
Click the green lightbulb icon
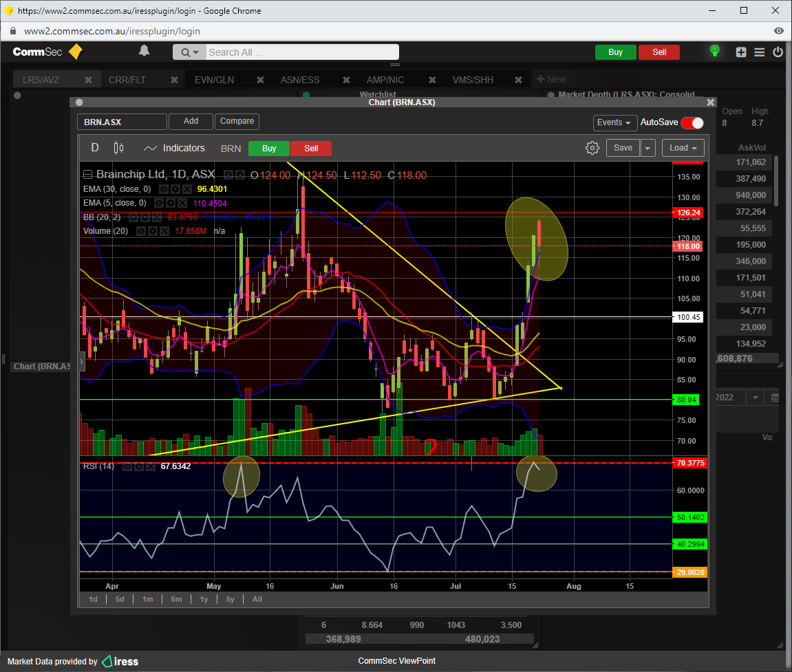click(x=714, y=50)
